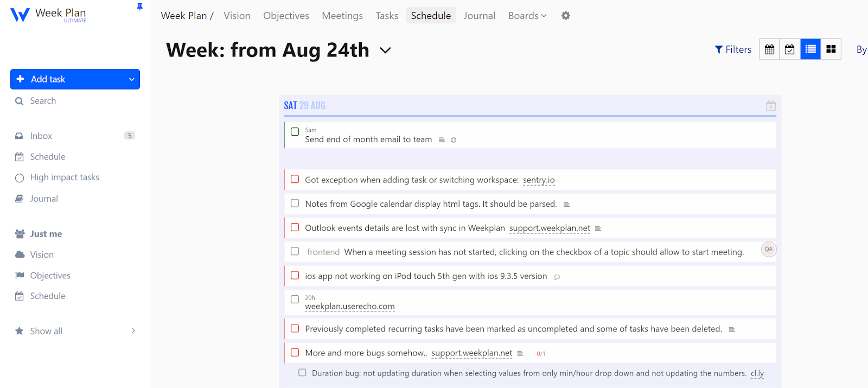The height and width of the screenshot is (388, 868).
Task: Open the sentry.io link
Action: click(538, 180)
